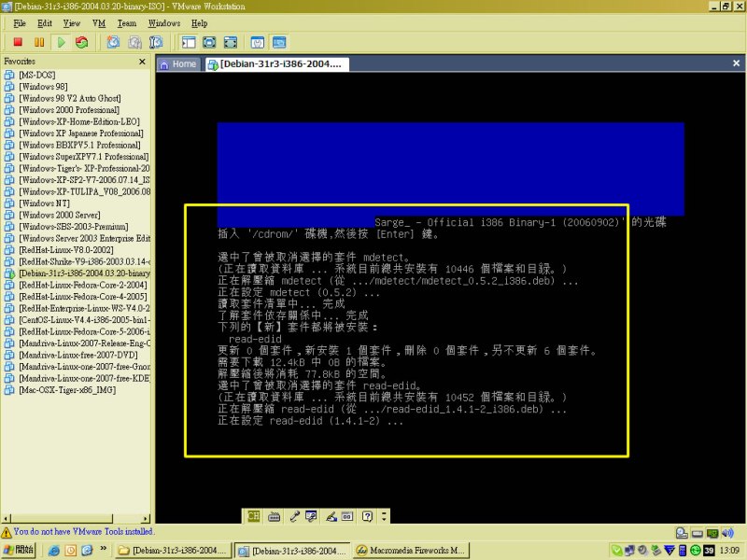The image size is (747, 560).
Task: Toggle the sidebar view toolbar icon
Action: [x=189, y=42]
